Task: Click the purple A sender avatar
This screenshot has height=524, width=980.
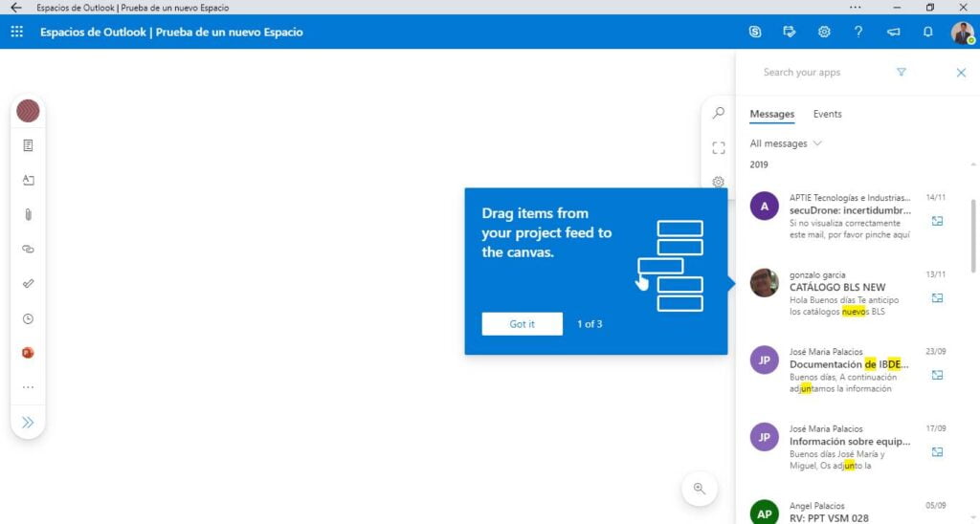Action: pyautogui.click(x=765, y=207)
